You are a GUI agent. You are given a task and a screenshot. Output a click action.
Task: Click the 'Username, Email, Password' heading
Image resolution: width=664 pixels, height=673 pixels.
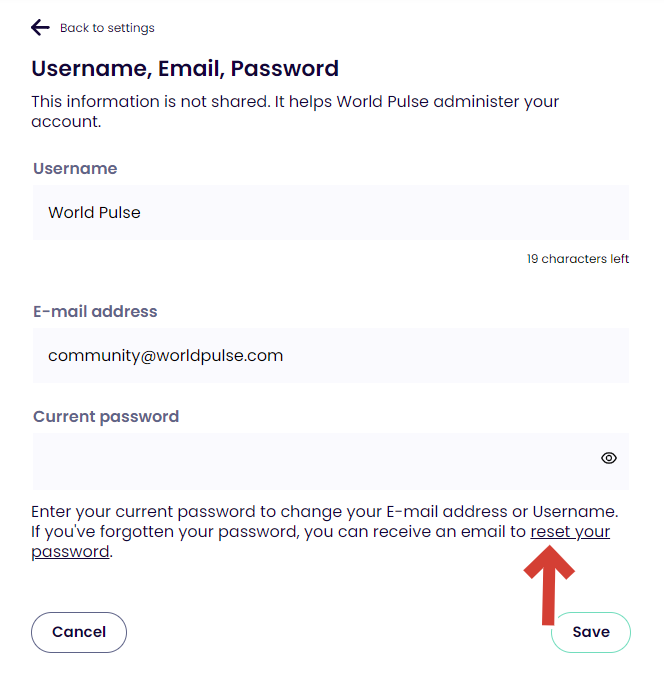point(185,69)
